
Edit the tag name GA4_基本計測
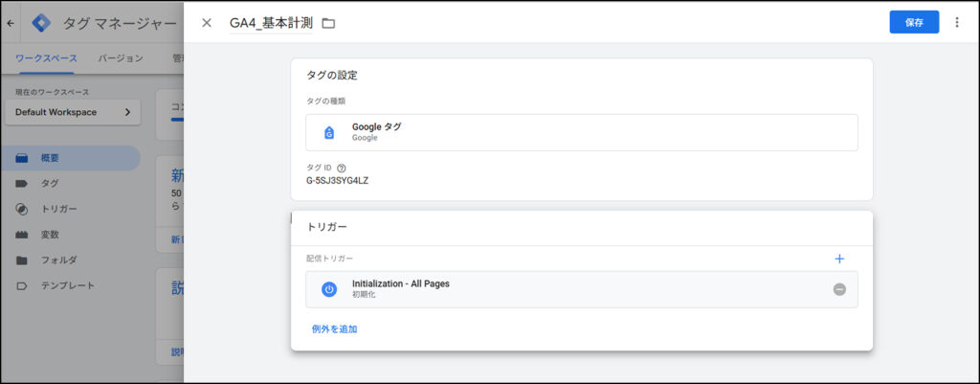pos(271,23)
